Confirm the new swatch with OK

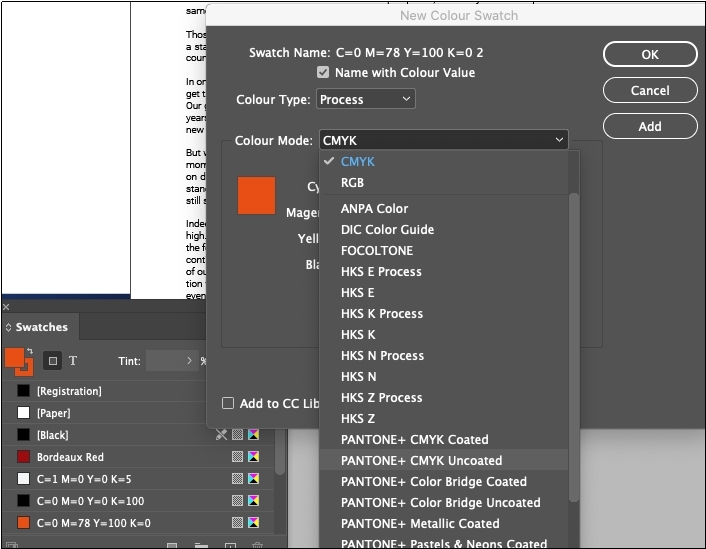pos(650,54)
